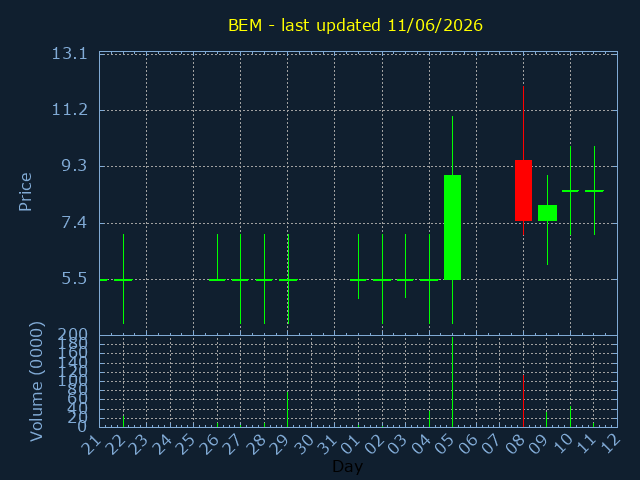Select the 7.4 price axis label

74,223
